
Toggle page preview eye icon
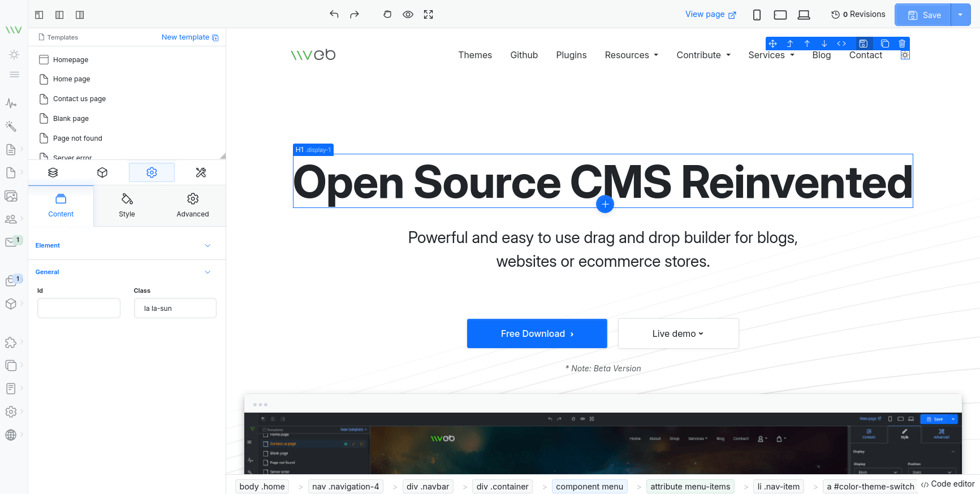pyautogui.click(x=408, y=14)
